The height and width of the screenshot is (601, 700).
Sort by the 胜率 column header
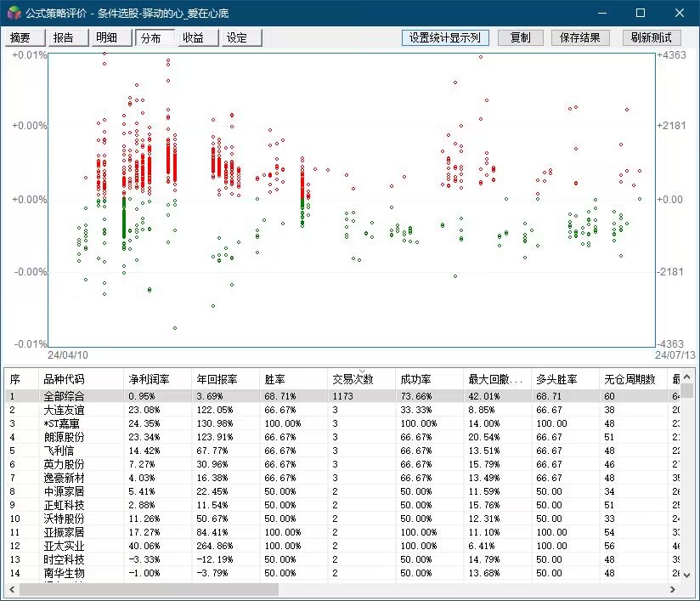(x=293, y=379)
